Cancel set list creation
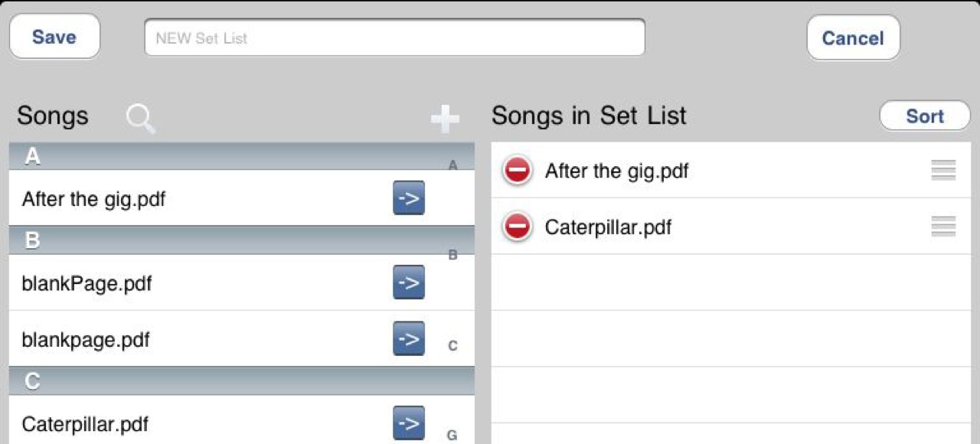 (853, 38)
